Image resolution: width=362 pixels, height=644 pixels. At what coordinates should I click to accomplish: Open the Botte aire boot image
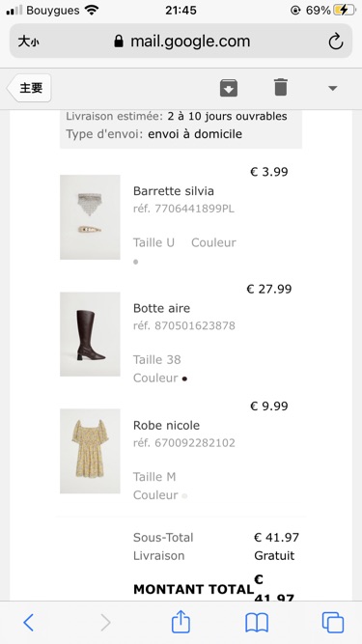point(90,334)
